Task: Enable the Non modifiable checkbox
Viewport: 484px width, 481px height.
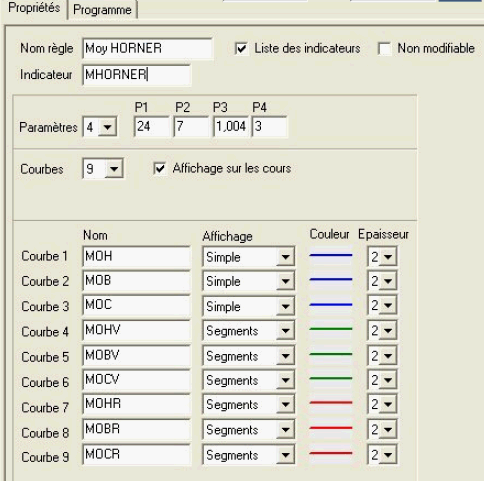Action: [x=384, y=49]
